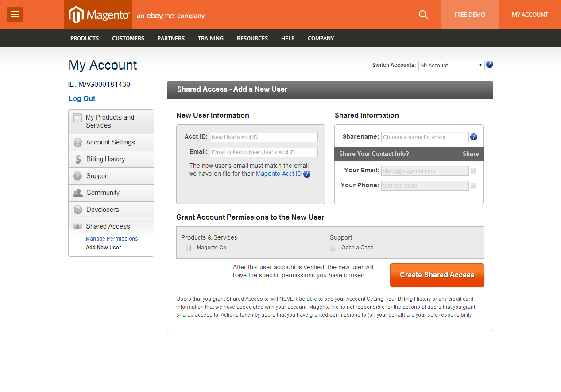Open PARTNERS navigation menu
Screen dimensions: 561x392
(x=171, y=39)
